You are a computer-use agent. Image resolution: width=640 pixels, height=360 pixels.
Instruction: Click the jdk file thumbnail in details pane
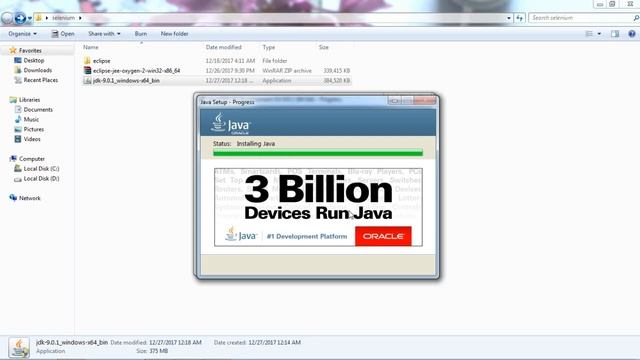click(x=19, y=348)
